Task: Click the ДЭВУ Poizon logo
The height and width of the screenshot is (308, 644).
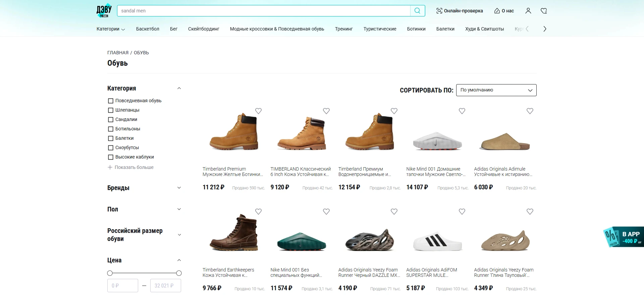Action: click(x=104, y=11)
